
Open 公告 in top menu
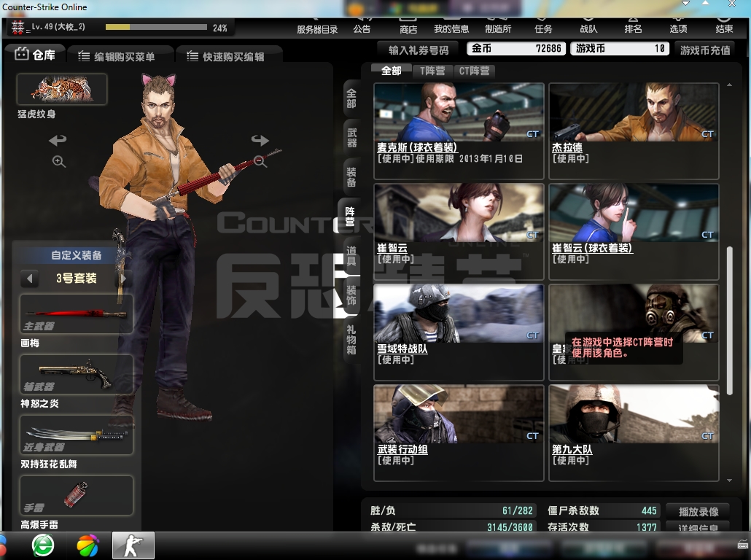[362, 29]
